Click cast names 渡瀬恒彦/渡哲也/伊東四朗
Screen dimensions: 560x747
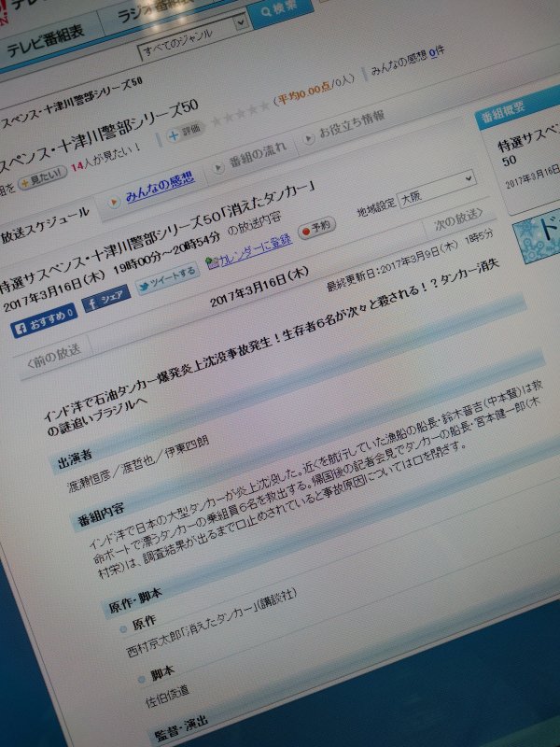[138, 464]
